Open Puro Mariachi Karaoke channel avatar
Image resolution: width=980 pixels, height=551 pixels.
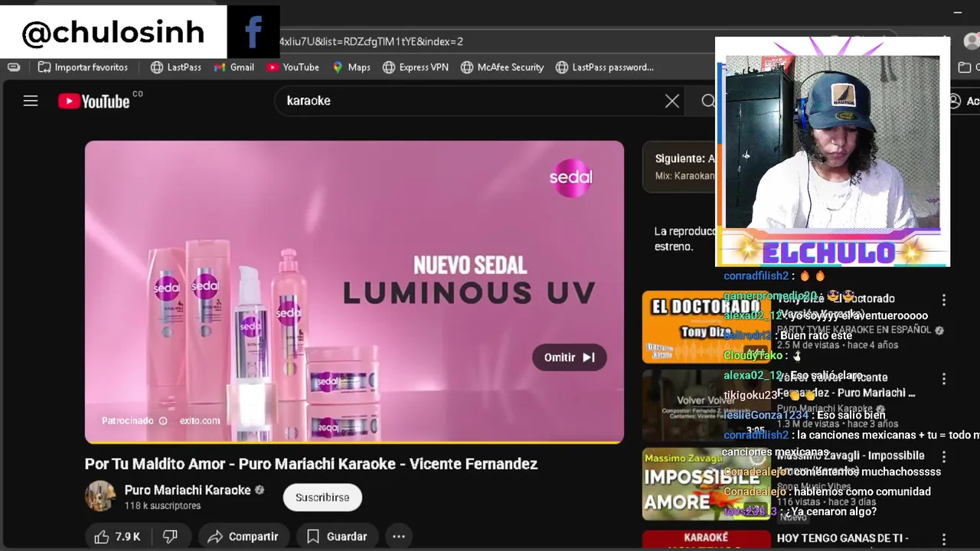[100, 497]
